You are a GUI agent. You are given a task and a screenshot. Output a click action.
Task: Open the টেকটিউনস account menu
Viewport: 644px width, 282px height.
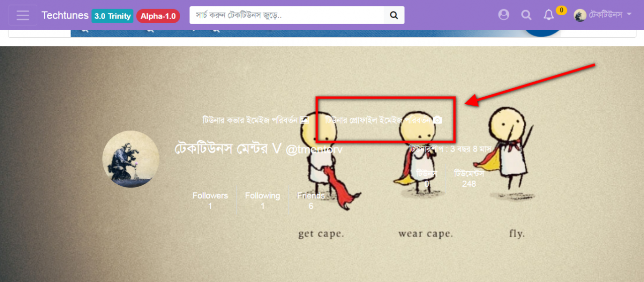click(603, 15)
